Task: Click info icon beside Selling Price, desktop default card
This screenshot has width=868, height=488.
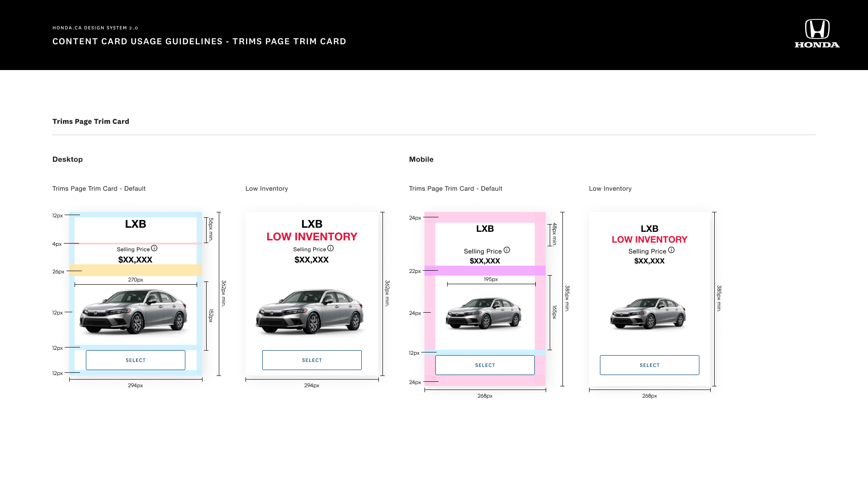Action: pyautogui.click(x=154, y=248)
